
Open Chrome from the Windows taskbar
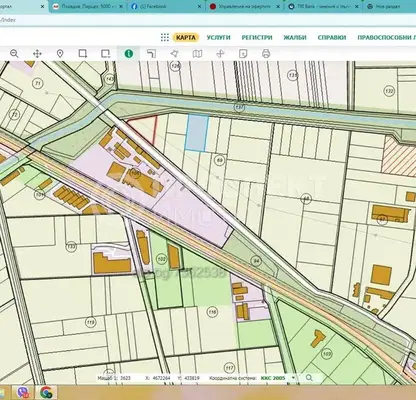coord(46,392)
